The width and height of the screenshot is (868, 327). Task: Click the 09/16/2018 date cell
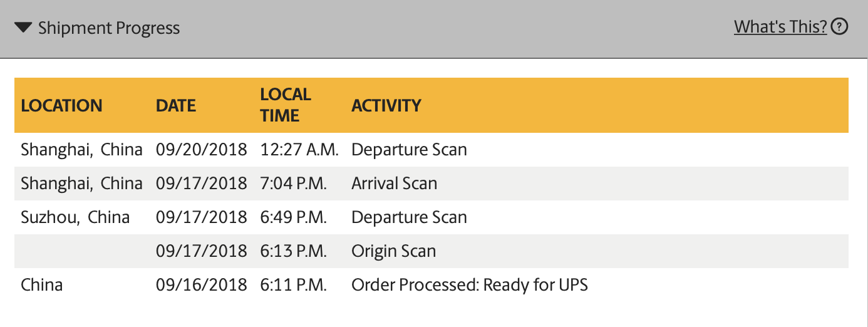point(202,285)
